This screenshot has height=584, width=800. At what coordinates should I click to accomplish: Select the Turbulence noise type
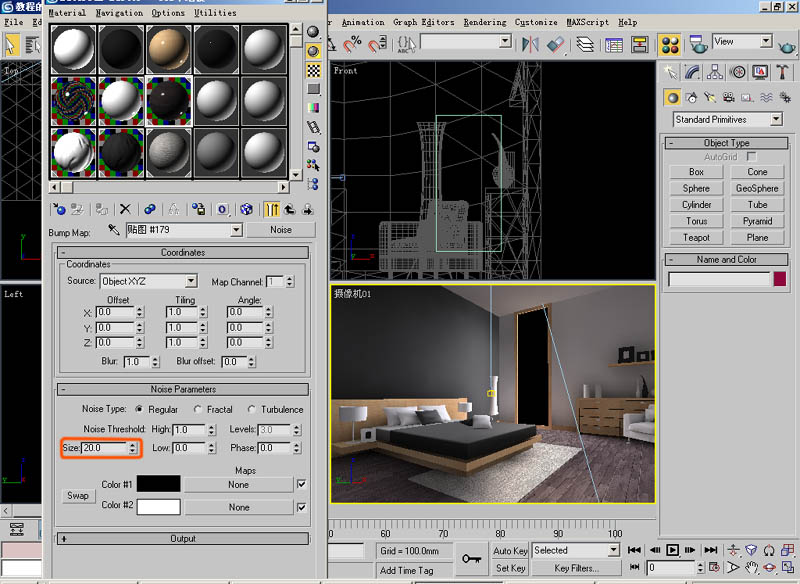pyautogui.click(x=252, y=409)
